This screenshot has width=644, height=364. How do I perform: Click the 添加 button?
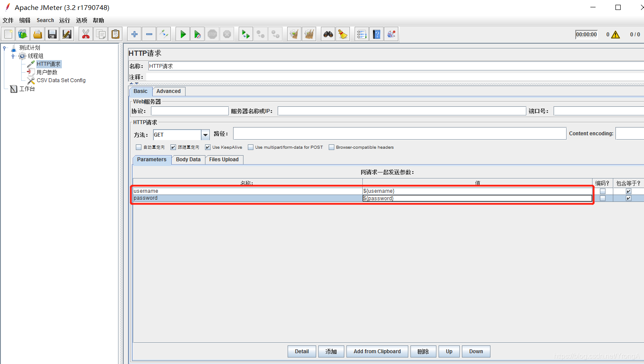331,351
